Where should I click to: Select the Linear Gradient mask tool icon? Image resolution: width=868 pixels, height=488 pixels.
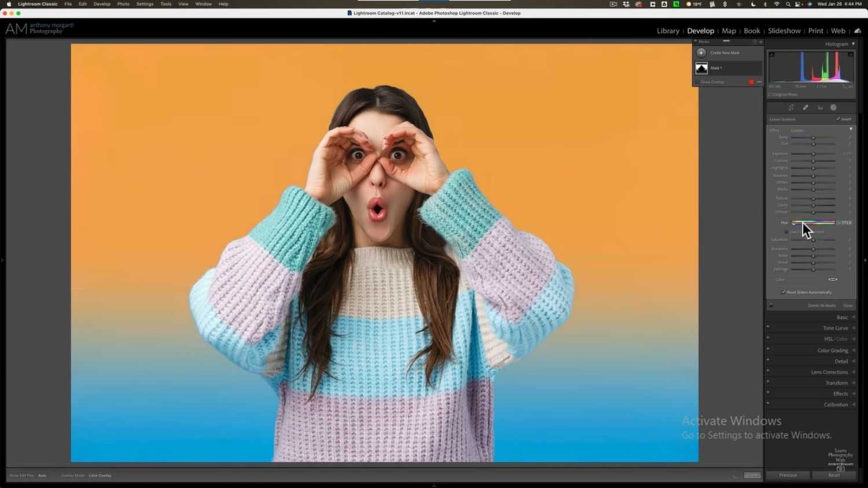tap(819, 107)
